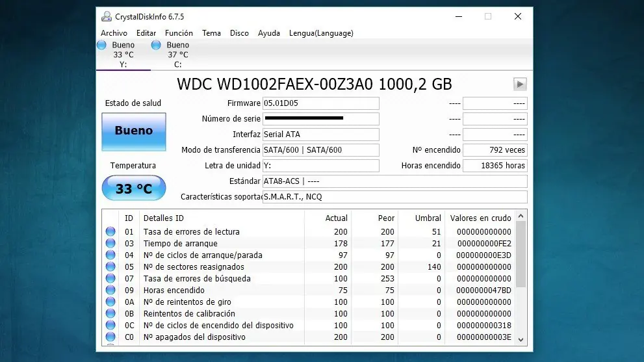The height and width of the screenshot is (362, 644).
Task: Click the 33 °C temperature button
Action: [x=134, y=188]
